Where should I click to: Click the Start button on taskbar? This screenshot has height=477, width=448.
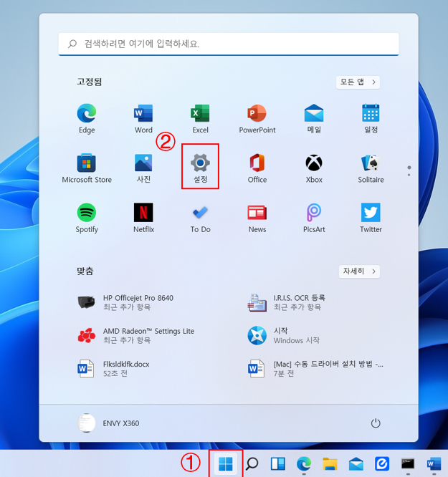click(x=225, y=464)
